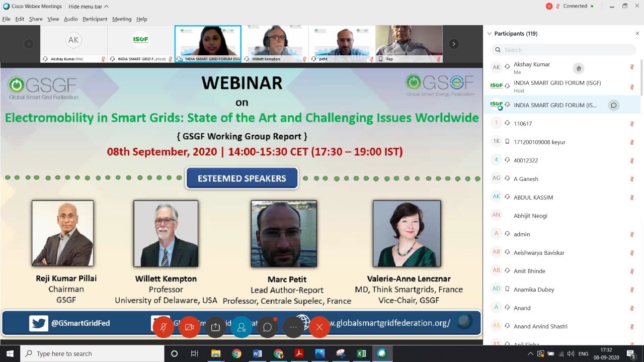Open the notification center icon
Image resolution: width=644 pixels, height=362 pixels.
pos(630,353)
